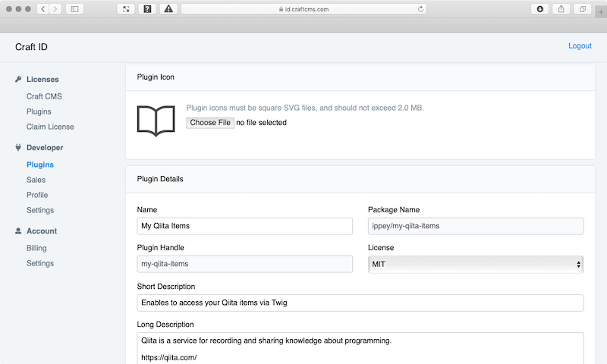Open Billing under Account
607x364 pixels.
(x=36, y=248)
